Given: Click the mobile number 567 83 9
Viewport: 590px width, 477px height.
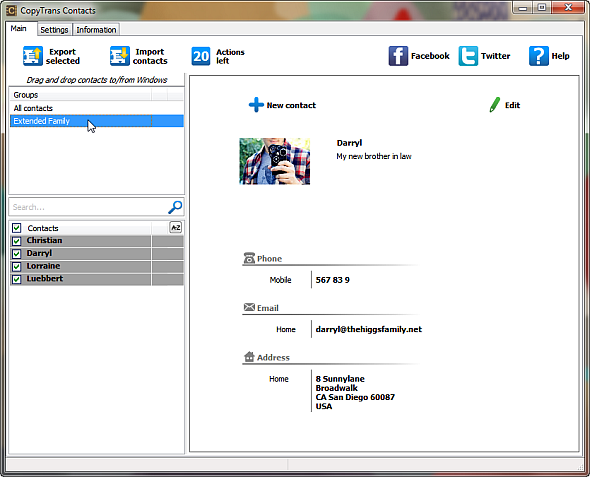Looking at the screenshot, I should click(x=333, y=280).
